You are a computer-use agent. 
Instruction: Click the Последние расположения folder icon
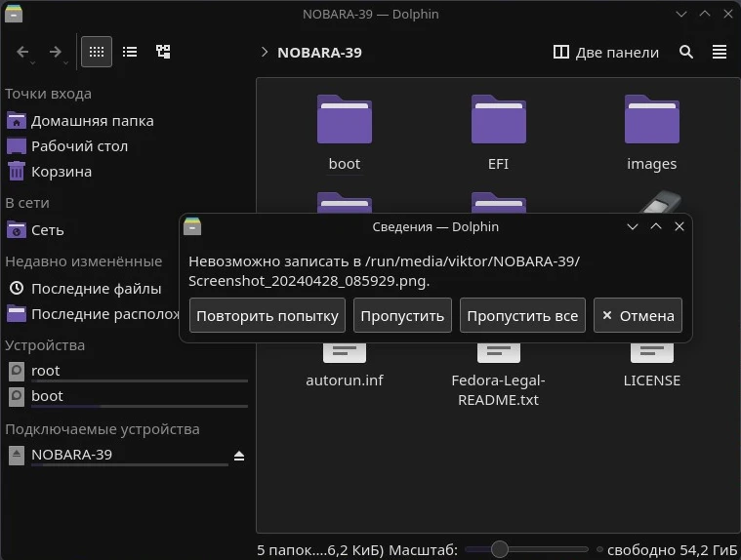pos(17,314)
